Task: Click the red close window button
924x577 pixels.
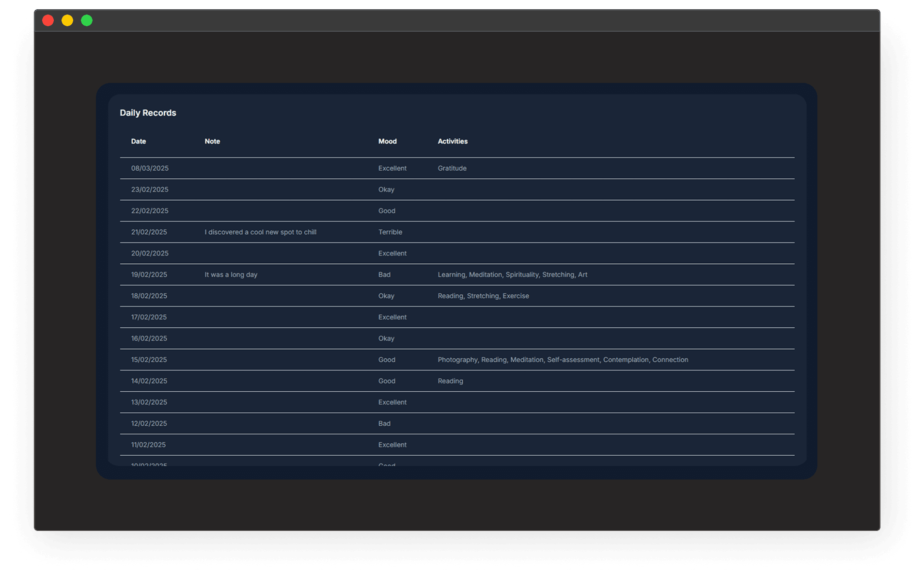Action: click(x=48, y=20)
